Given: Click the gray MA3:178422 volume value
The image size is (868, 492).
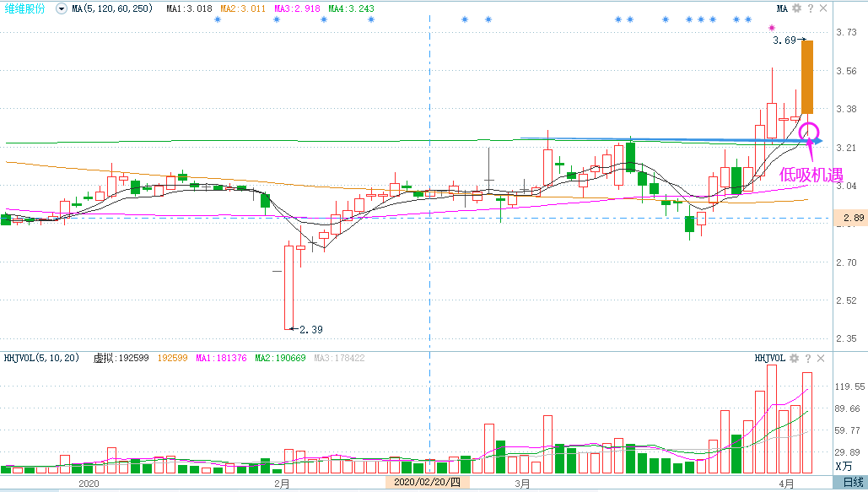Looking at the screenshot, I should point(339,358).
